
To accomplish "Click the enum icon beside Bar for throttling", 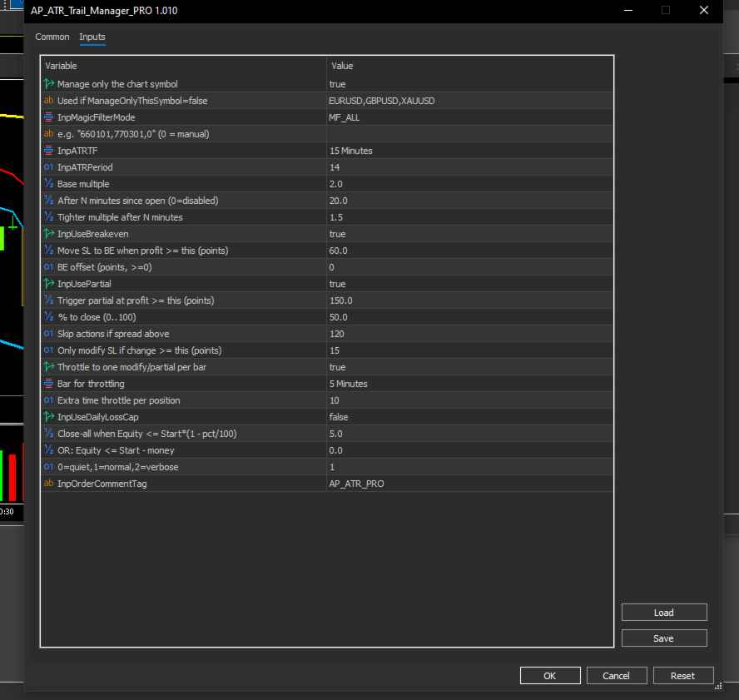I will pos(48,384).
